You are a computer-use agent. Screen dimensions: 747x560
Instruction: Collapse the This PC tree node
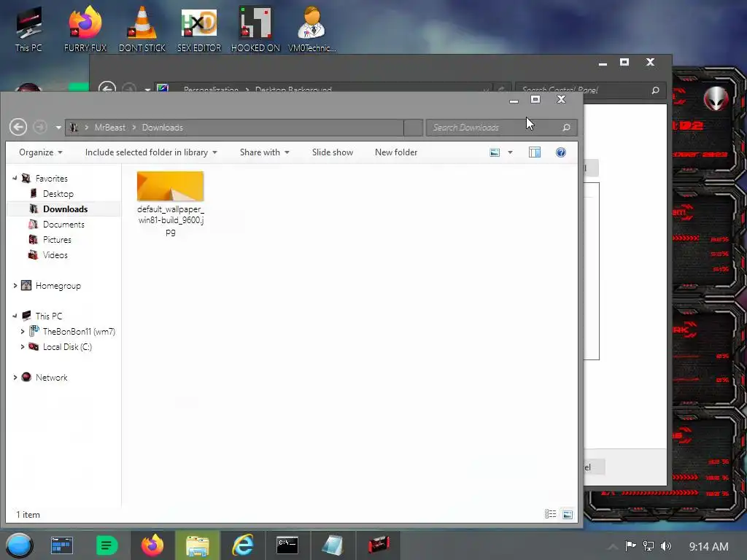[x=15, y=316]
